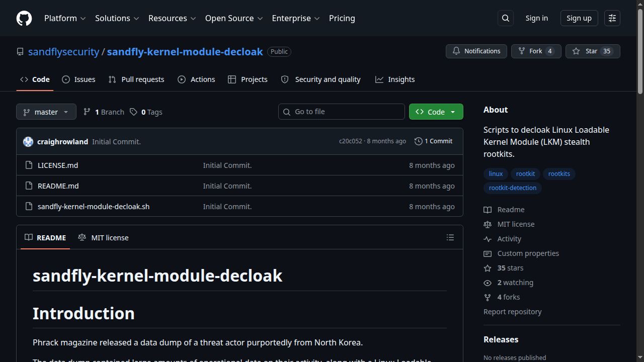Viewport: 644px width, 362px height.
Task: Open the Pricing page
Action: coord(342,18)
